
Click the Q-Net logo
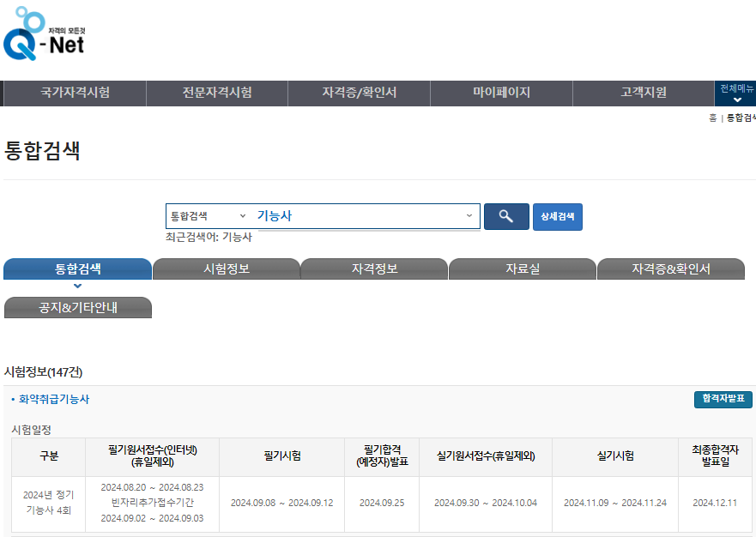[44, 33]
